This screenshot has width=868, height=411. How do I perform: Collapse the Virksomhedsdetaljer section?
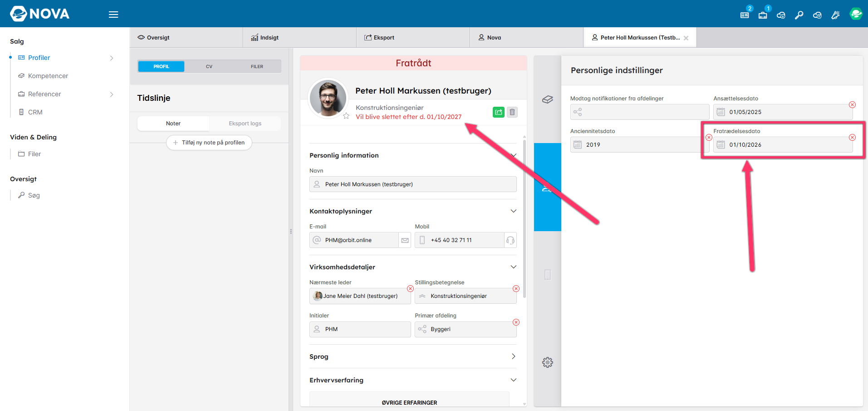pyautogui.click(x=514, y=267)
